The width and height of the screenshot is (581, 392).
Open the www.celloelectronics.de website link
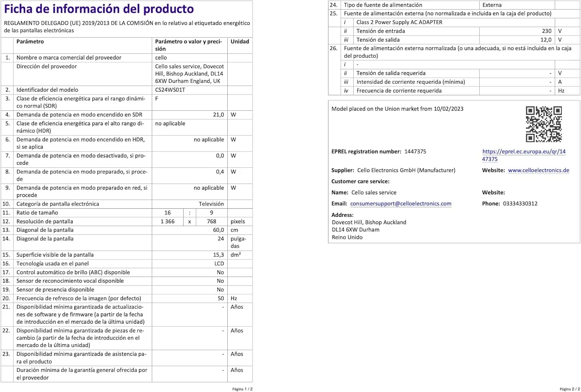tap(538, 170)
